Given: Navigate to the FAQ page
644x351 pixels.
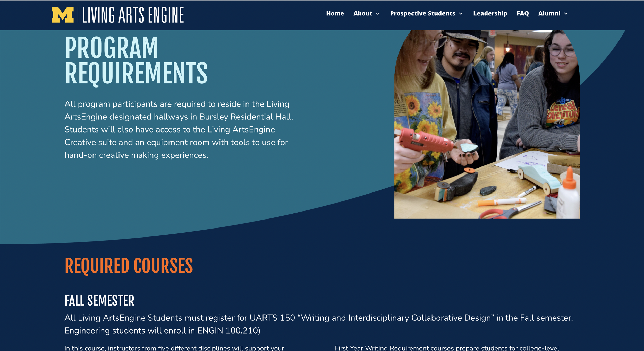Looking at the screenshot, I should click(x=522, y=13).
